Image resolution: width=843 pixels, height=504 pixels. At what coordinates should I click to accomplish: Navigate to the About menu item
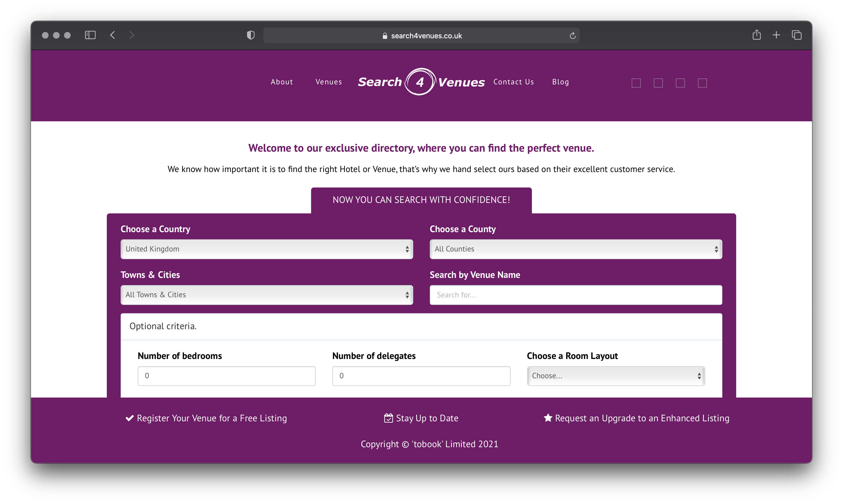(281, 82)
